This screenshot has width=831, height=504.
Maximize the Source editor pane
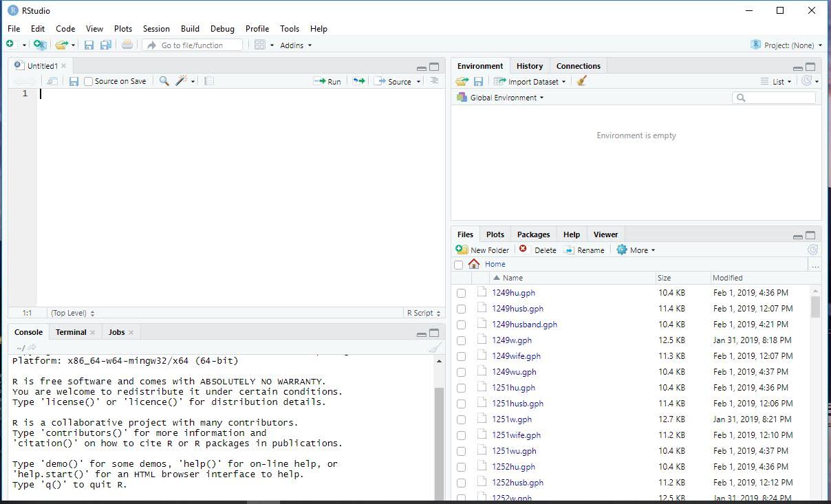tap(434, 67)
